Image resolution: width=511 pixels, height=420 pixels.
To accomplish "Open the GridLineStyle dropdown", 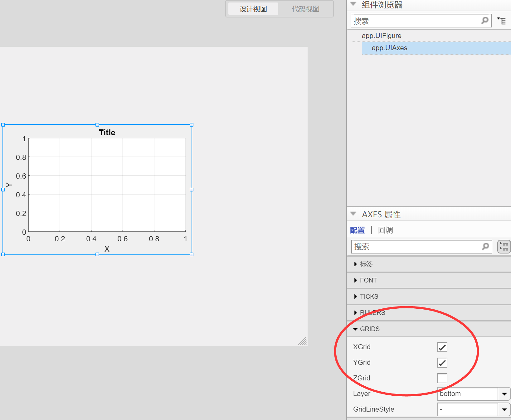I will click(504, 409).
